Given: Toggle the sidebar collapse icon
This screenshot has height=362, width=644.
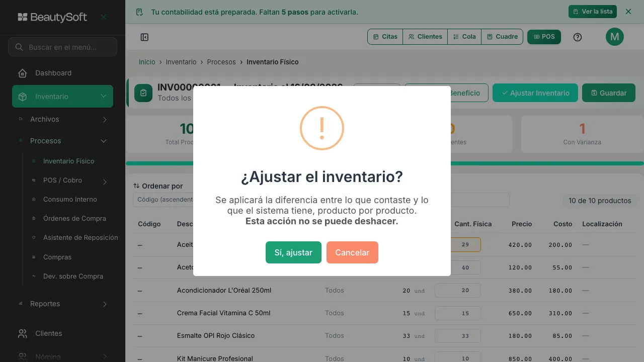Looking at the screenshot, I should tap(144, 37).
